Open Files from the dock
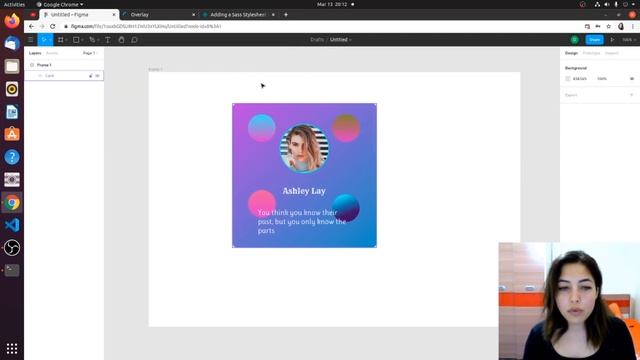The width and height of the screenshot is (640, 360). pyautogui.click(x=12, y=66)
